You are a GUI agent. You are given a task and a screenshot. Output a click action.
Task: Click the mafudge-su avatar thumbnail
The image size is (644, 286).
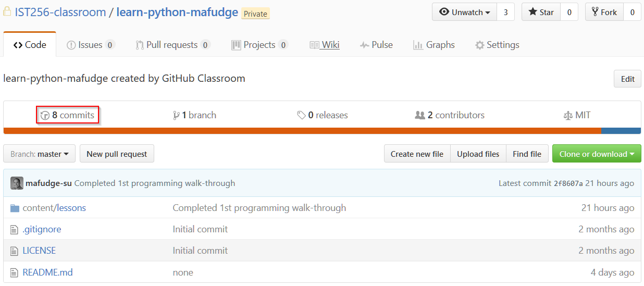point(17,183)
